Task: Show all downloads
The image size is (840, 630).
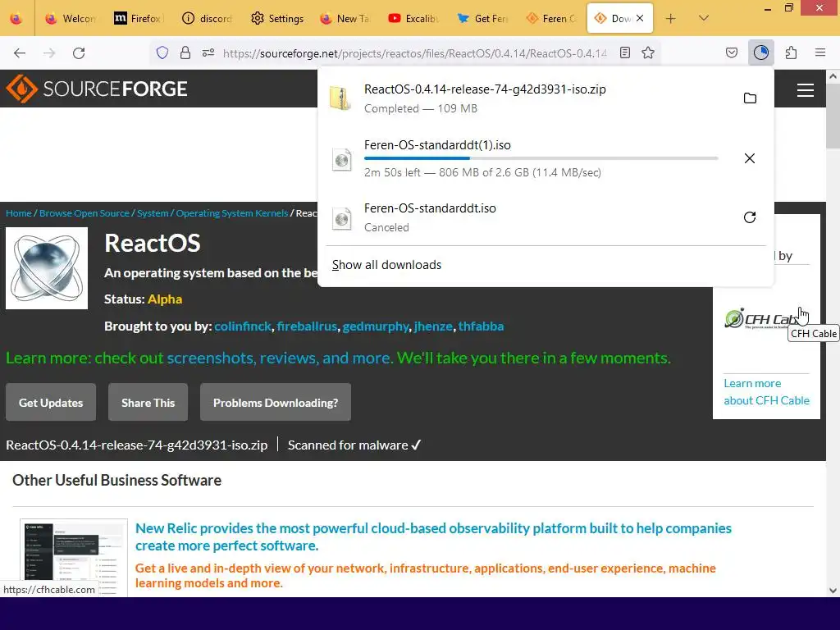Action: (386, 265)
